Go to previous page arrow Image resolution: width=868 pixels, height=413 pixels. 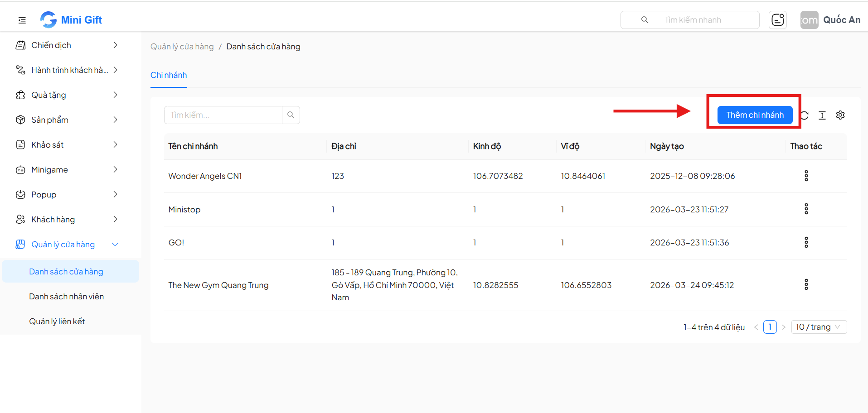[756, 327]
